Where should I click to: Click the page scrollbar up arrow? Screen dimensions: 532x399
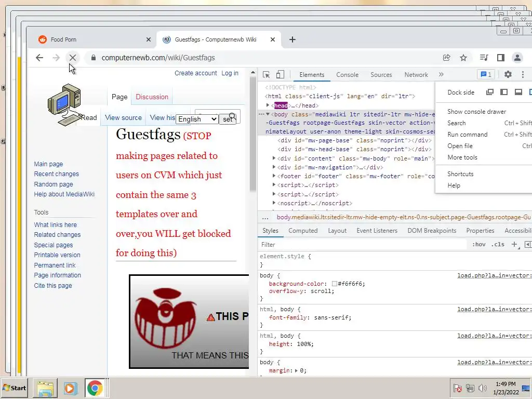[x=253, y=73]
